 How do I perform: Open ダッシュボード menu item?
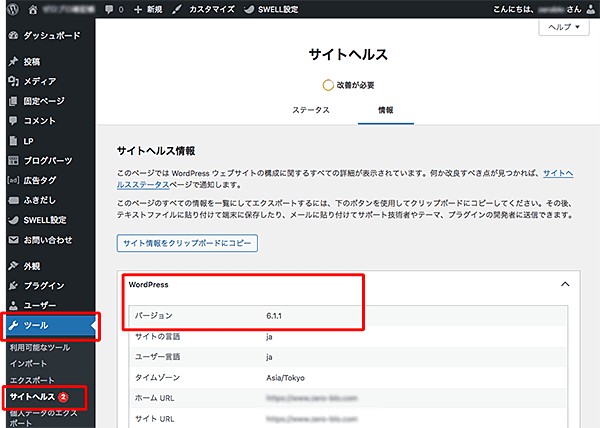[52, 36]
